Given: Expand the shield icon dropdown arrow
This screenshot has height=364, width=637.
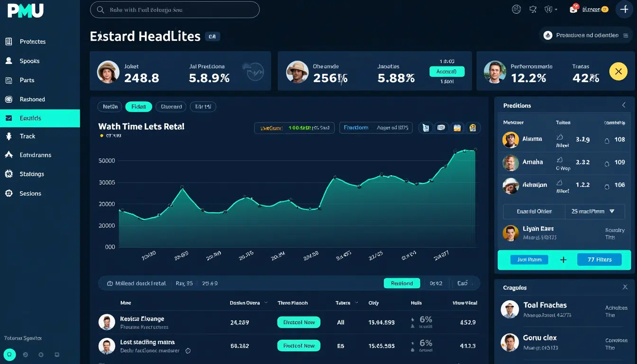Looking at the screenshot, I should pyautogui.click(x=556, y=10).
